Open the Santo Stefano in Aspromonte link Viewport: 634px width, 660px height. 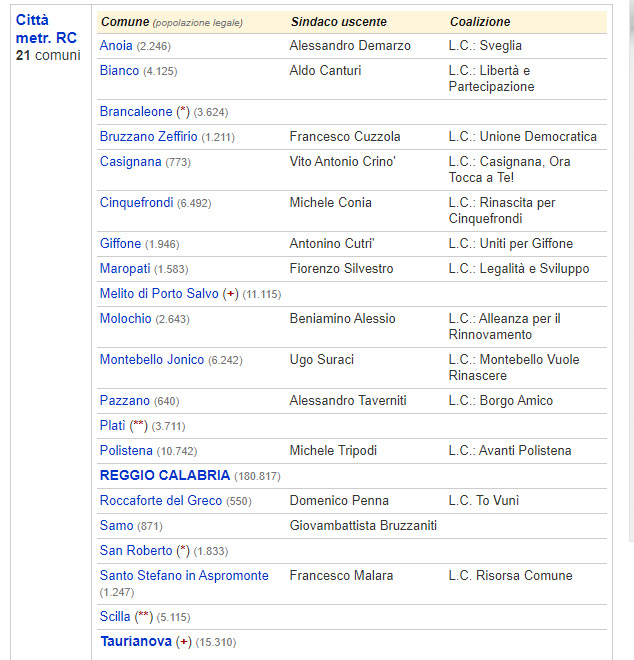coord(184,575)
